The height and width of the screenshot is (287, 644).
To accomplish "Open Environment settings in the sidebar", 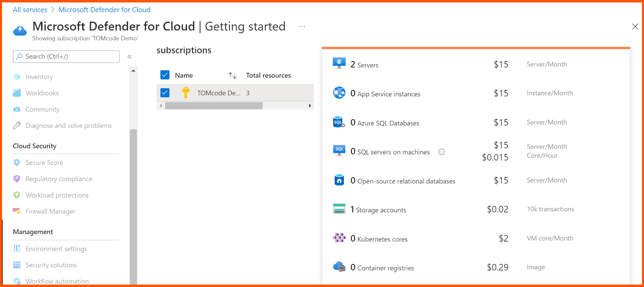I will click(x=56, y=249).
